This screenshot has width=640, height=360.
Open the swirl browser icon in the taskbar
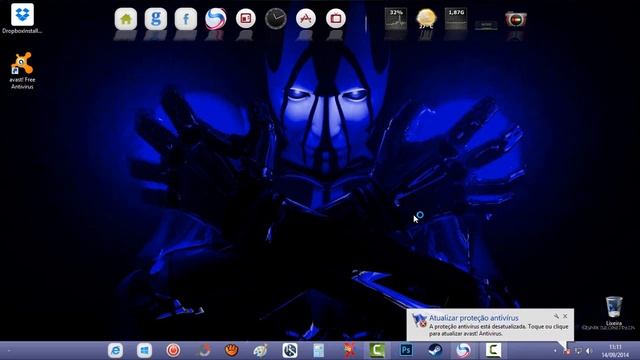pyautogui.click(x=464, y=350)
